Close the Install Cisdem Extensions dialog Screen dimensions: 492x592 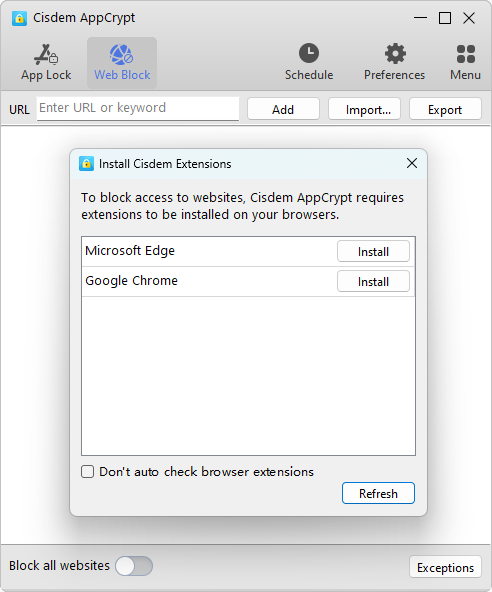(412, 163)
